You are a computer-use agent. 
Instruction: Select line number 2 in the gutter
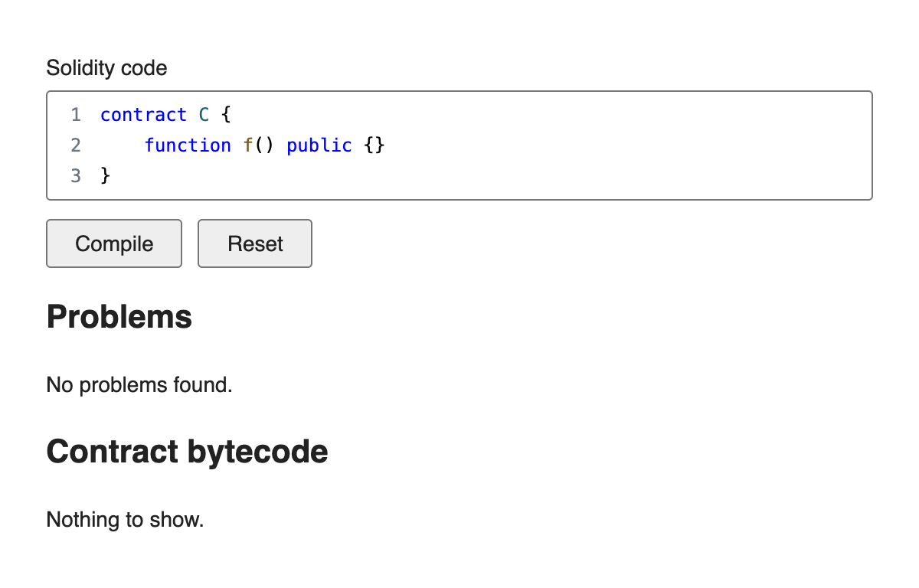point(75,145)
